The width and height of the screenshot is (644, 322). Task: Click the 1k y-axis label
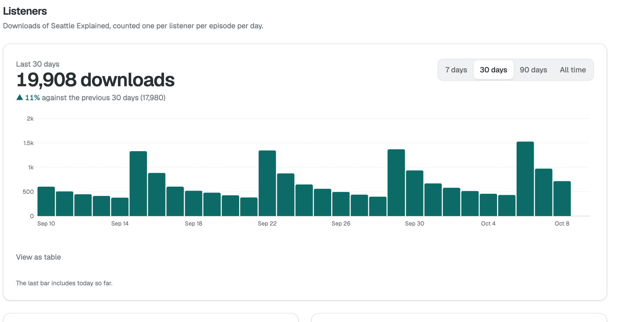tap(31, 167)
